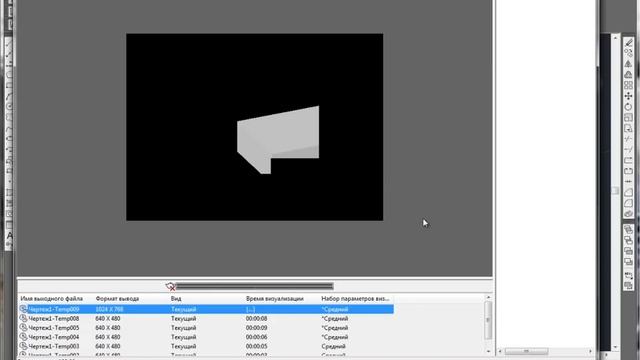Select the Чертеж1-Temp004 render entry
640x360 pixels.
pos(206,337)
